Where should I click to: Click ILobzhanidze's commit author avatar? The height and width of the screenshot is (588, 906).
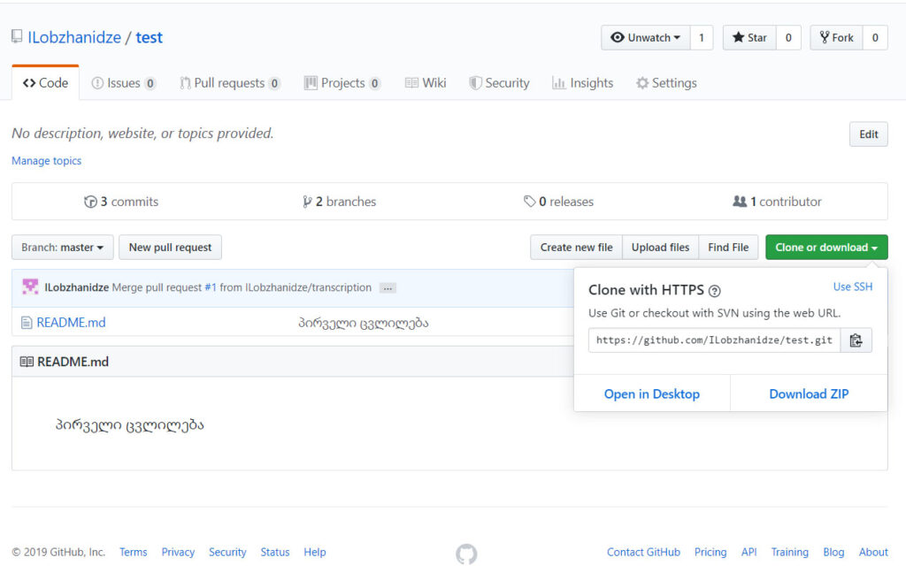(x=30, y=287)
